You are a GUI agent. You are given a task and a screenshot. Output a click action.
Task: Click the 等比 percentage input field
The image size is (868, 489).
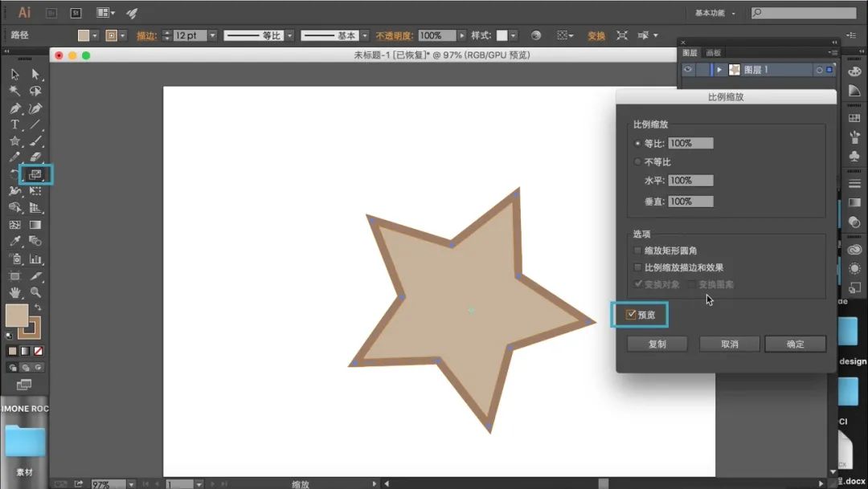690,143
